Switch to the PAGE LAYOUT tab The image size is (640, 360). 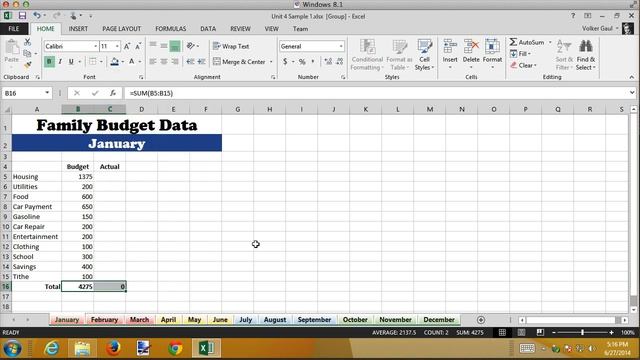coord(121,29)
